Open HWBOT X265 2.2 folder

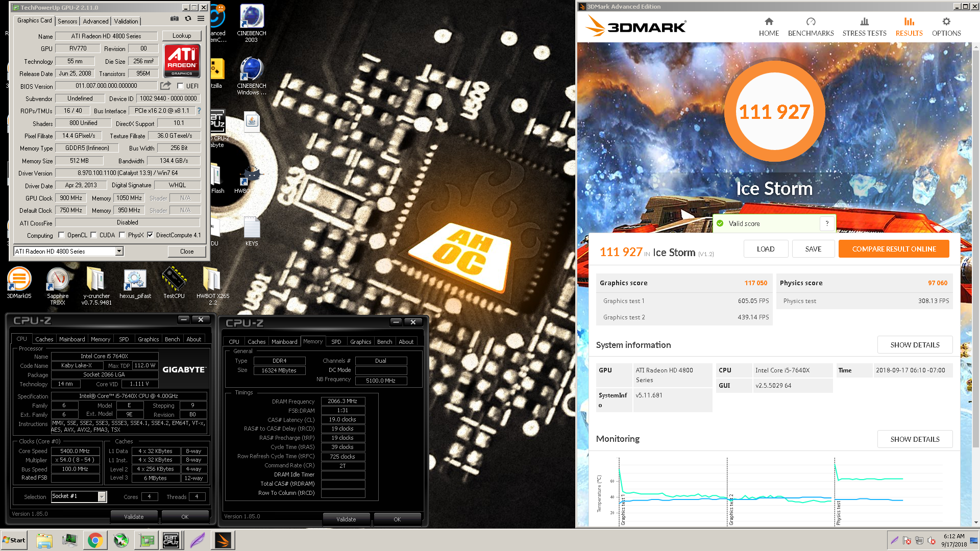pyautogui.click(x=213, y=286)
